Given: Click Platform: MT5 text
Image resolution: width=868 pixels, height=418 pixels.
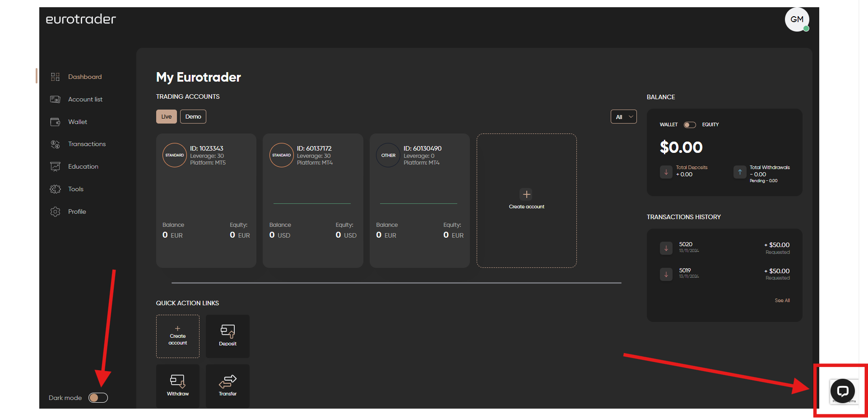Looking at the screenshot, I should [208, 163].
